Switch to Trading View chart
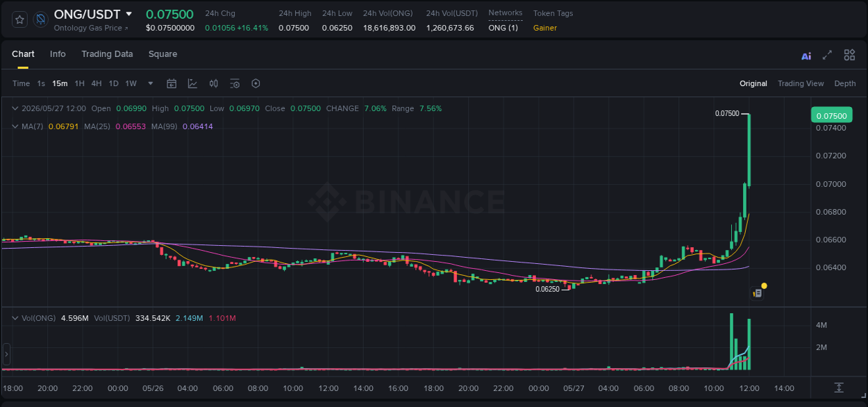868x407 pixels. 801,83
